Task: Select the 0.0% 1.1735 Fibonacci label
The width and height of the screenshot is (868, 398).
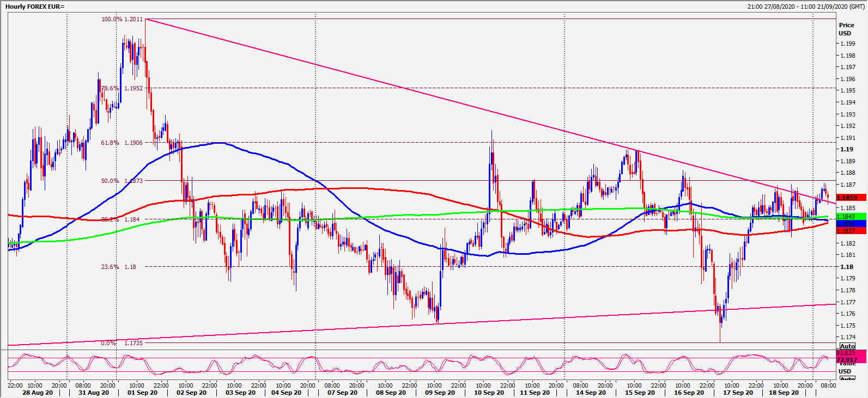Action: pos(122,343)
